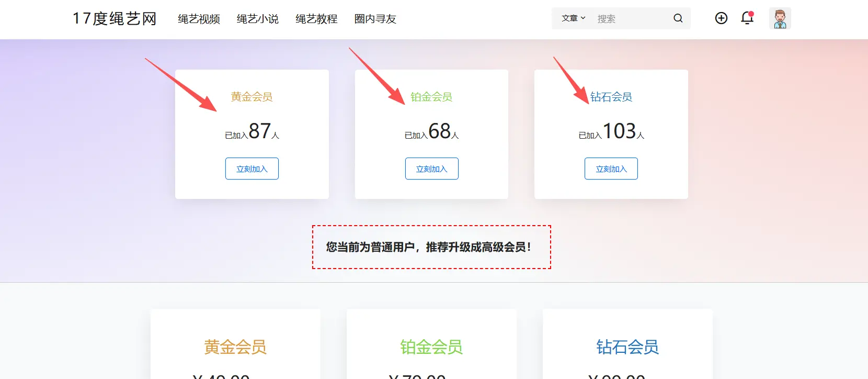This screenshot has width=868, height=379.
Task: Select the large 钻石会员 pricing card heading
Action: click(x=627, y=347)
